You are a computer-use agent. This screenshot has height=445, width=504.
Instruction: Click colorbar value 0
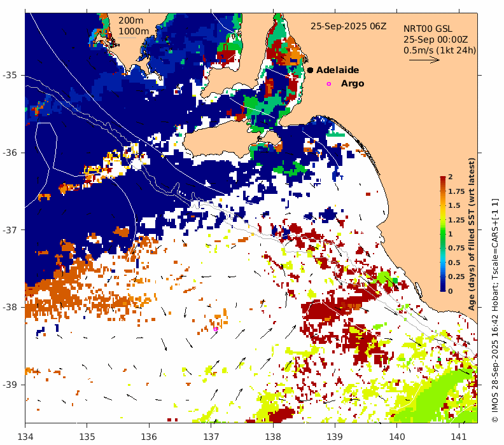(451, 291)
